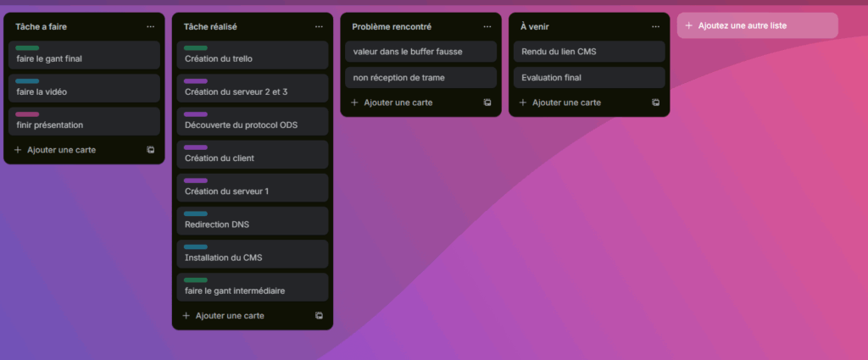Viewport: 868px width, 360px height.
Task: Add a card to Tâche a faire
Action: pyautogui.click(x=61, y=150)
